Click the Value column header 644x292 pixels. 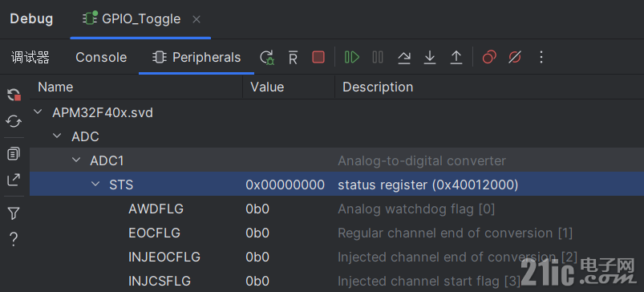pyautogui.click(x=267, y=87)
